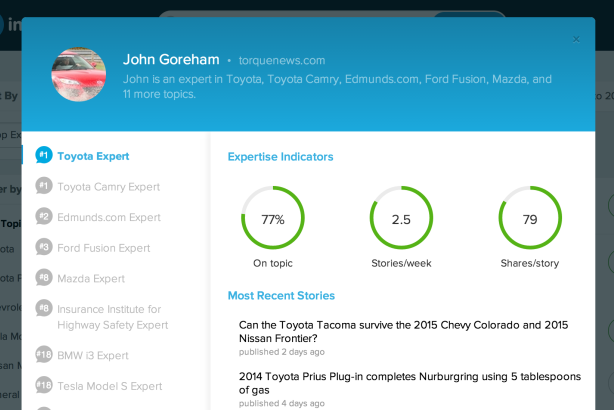Image resolution: width=614 pixels, height=410 pixels.
Task: Click the 2.5 Stories/week gauge
Action: pos(401,218)
